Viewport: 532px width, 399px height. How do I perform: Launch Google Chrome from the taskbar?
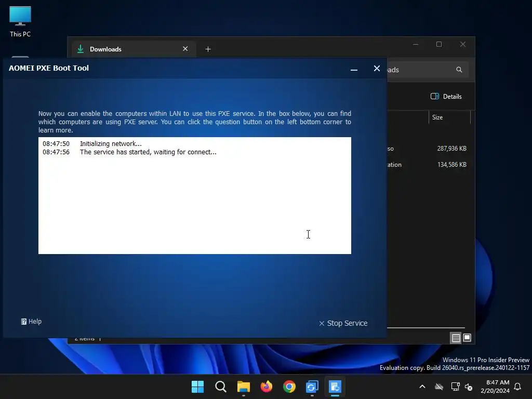[289, 387]
